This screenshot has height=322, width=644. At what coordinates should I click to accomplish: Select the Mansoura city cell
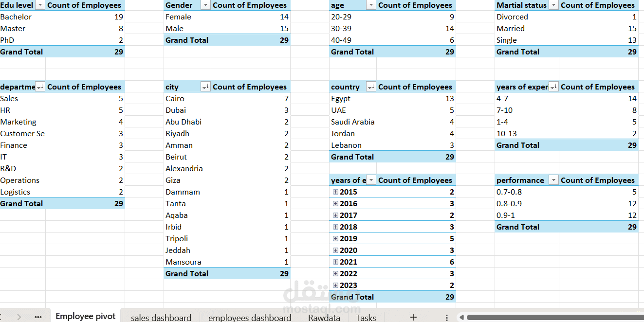pyautogui.click(x=184, y=262)
